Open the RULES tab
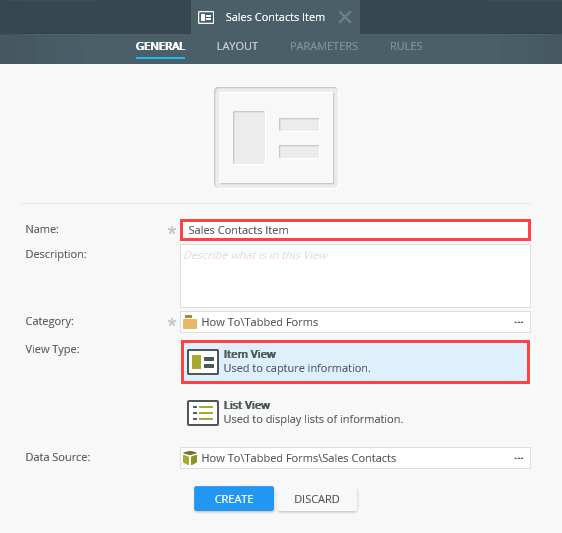The image size is (562, 533). pyautogui.click(x=406, y=46)
